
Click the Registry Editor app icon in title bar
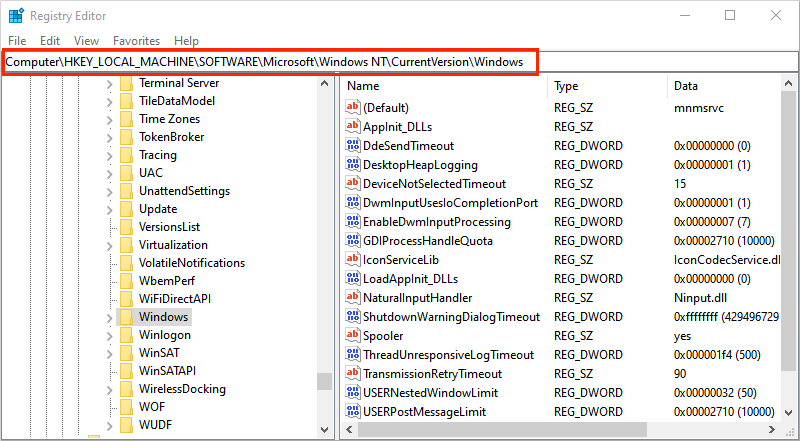click(x=16, y=16)
